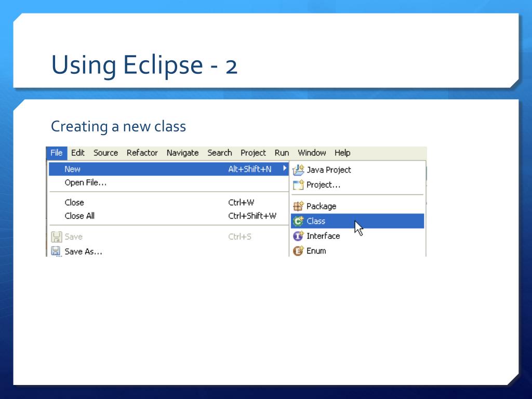The width and height of the screenshot is (532, 399).
Task: Click the Alt+Shift+N shortcut text
Action: coord(250,169)
